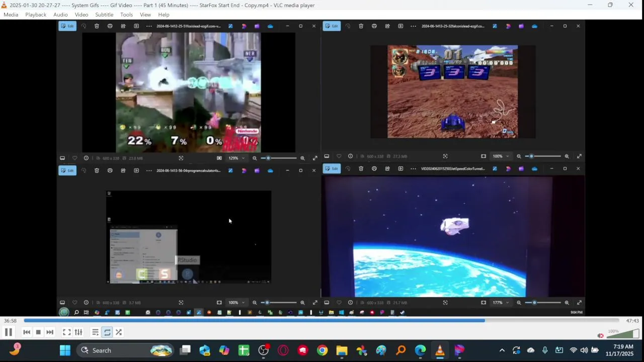
Task: Open Opera browser from taskbar
Action: (x=283, y=350)
